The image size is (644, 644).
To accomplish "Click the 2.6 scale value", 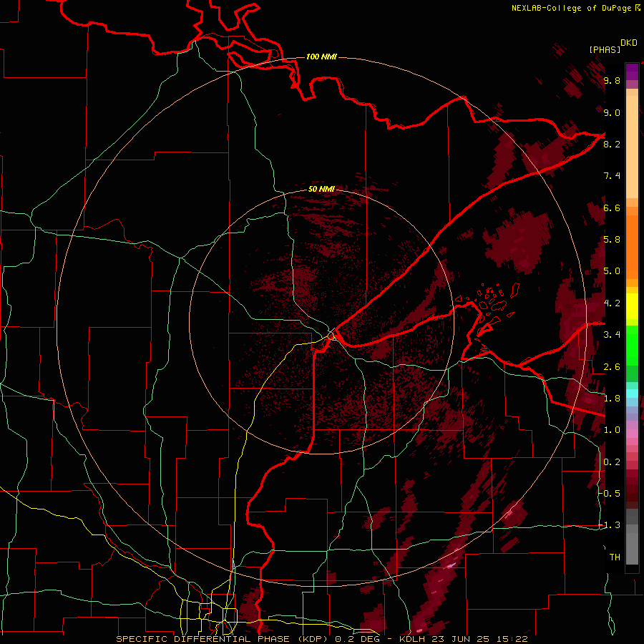I will 612,367.
